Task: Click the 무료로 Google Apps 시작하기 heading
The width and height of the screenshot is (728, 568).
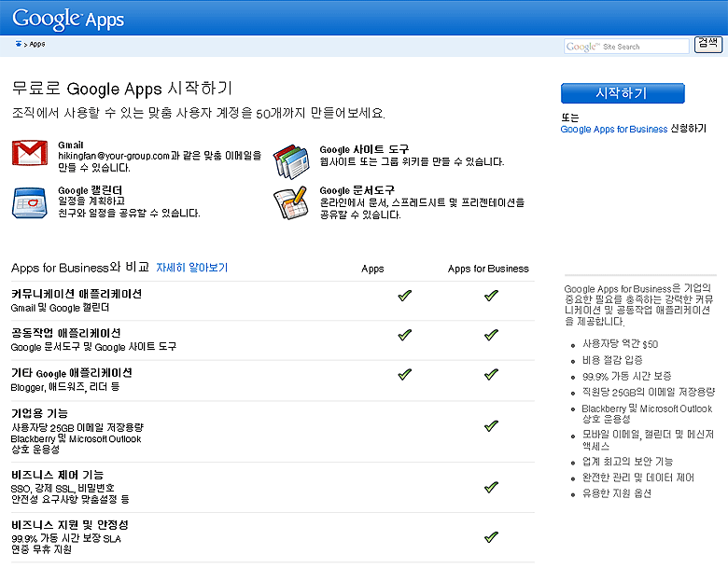Action: click(122, 89)
